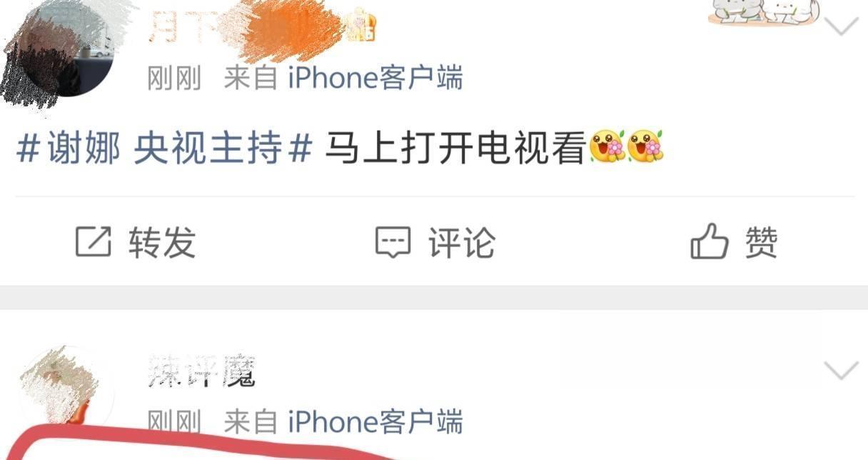Tap the 评论 text label
Screen dimensions: 868x460
tap(462, 243)
